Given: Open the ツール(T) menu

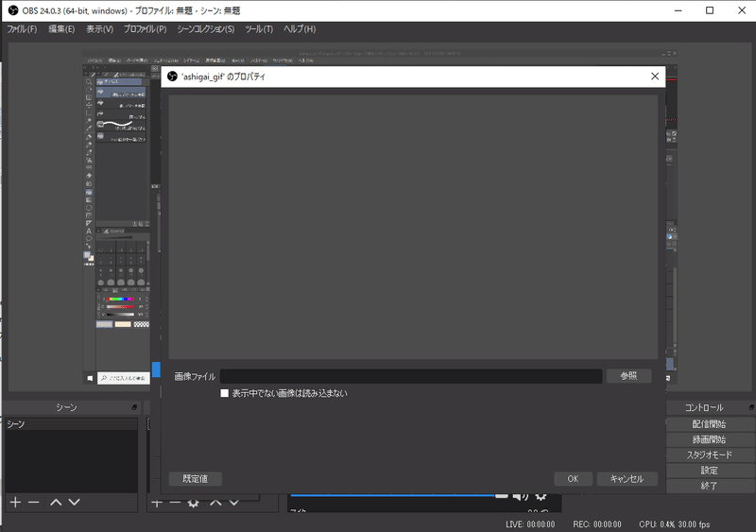Looking at the screenshot, I should (x=259, y=29).
